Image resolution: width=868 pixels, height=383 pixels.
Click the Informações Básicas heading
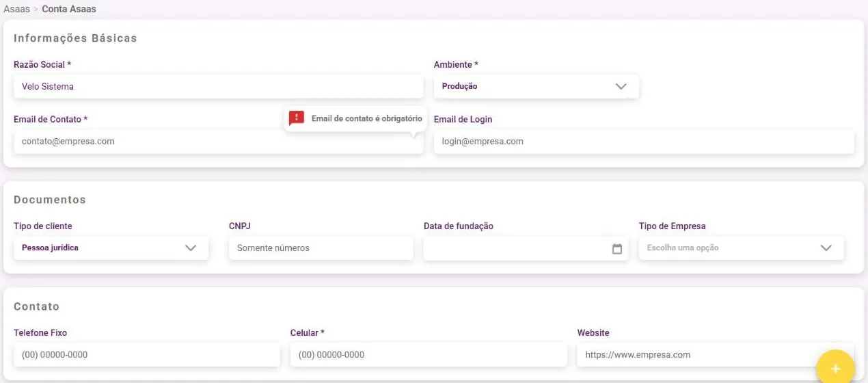[x=75, y=38]
